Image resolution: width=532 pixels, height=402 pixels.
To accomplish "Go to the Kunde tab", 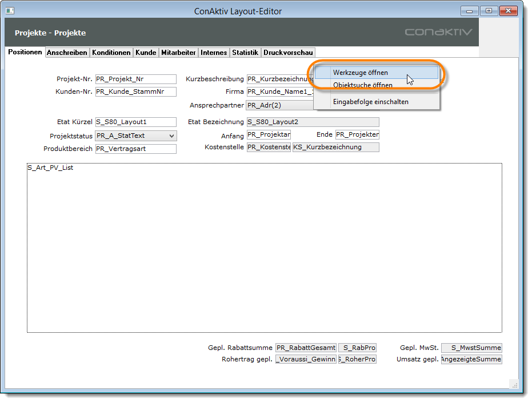I will click(x=146, y=53).
